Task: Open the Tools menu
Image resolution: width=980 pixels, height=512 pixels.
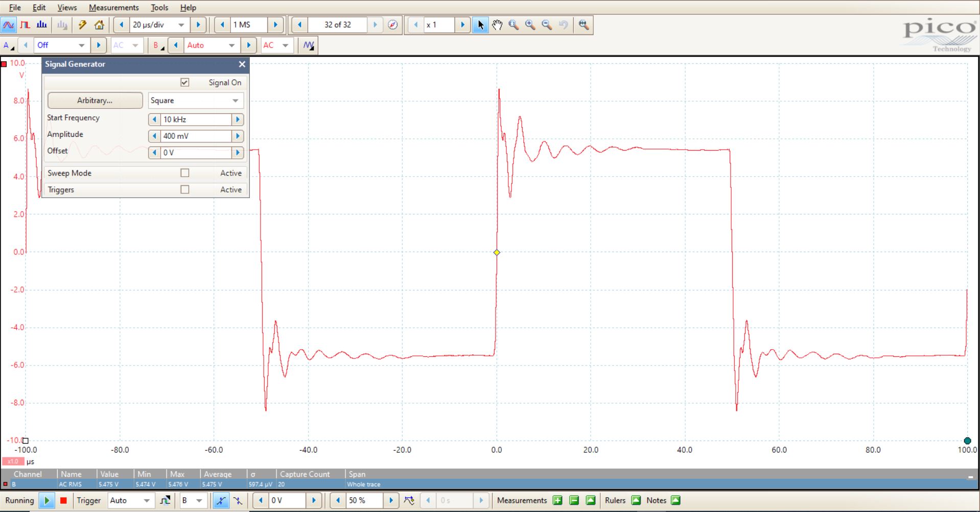Action: click(x=159, y=8)
